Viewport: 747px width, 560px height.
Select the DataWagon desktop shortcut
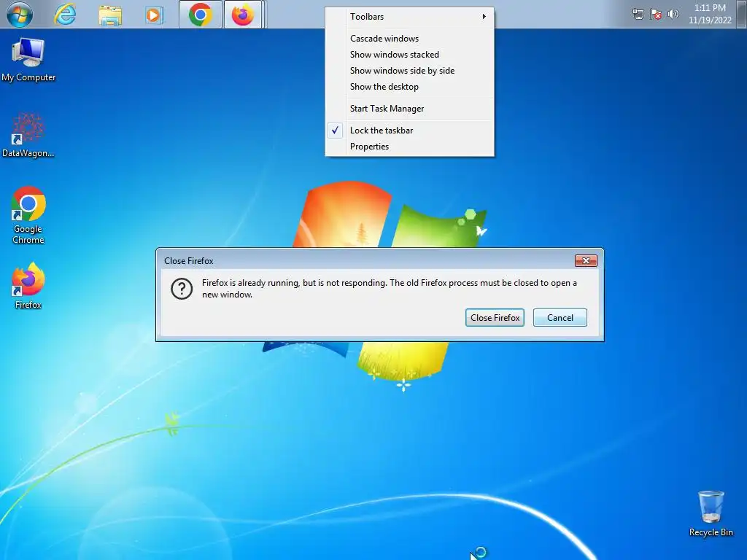pos(28,135)
